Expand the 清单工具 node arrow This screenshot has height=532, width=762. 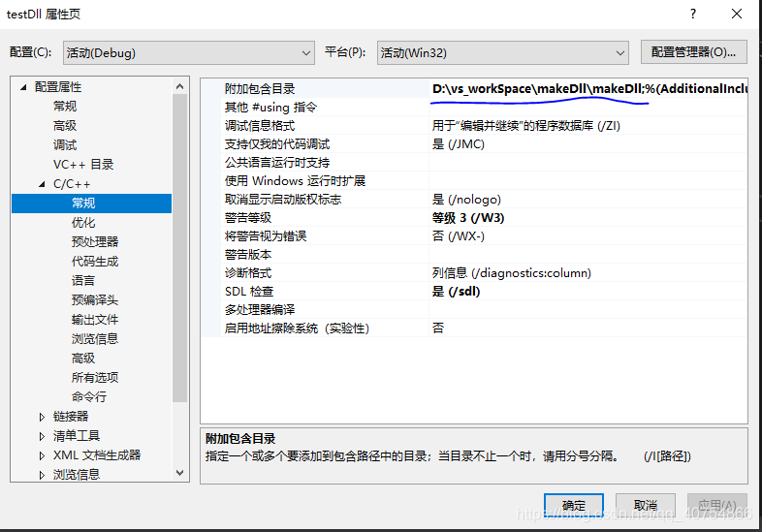[x=42, y=436]
